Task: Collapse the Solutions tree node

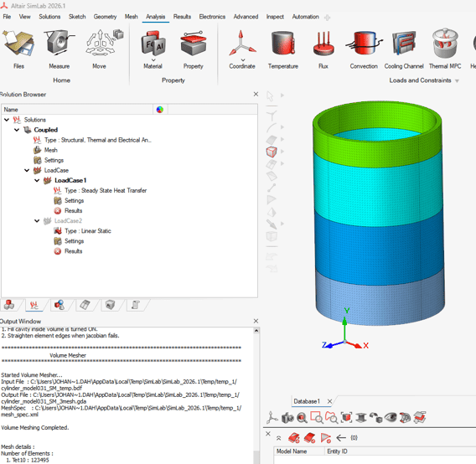Action: coord(7,120)
